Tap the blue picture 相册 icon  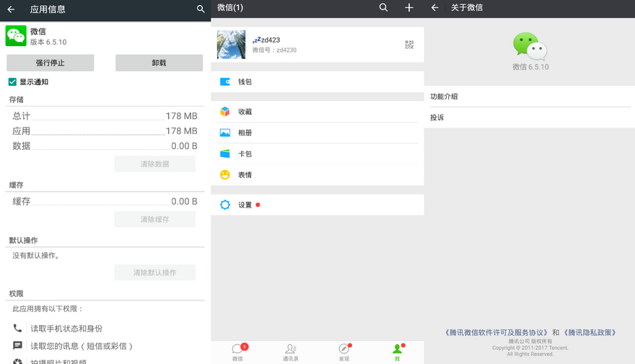click(x=224, y=133)
